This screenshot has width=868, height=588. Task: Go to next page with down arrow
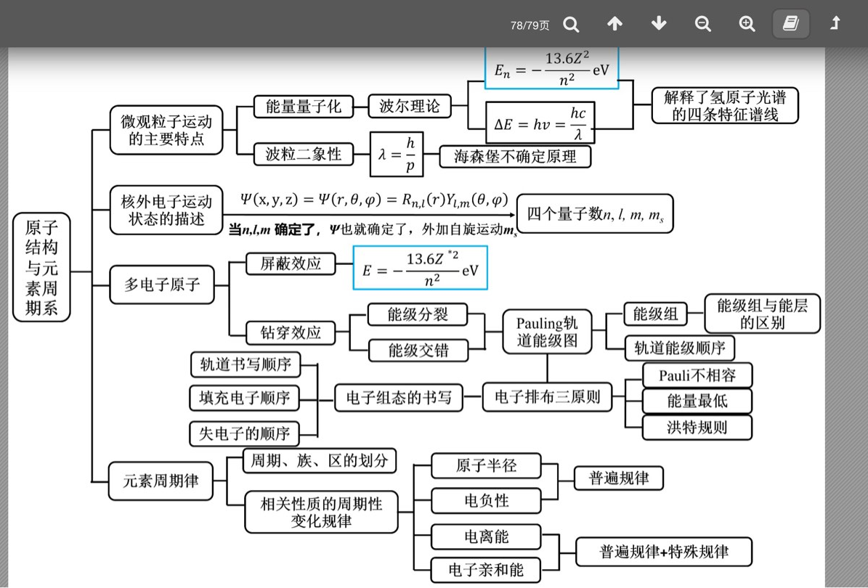[659, 25]
